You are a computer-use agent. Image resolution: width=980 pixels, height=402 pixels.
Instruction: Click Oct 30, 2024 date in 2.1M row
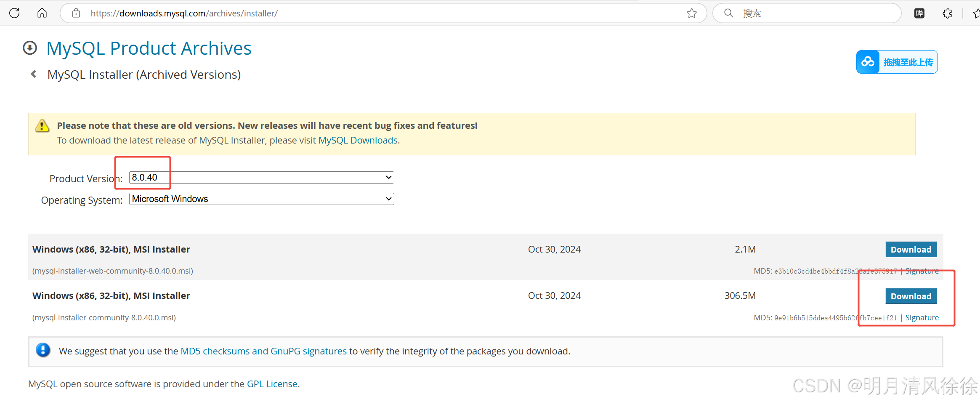554,249
